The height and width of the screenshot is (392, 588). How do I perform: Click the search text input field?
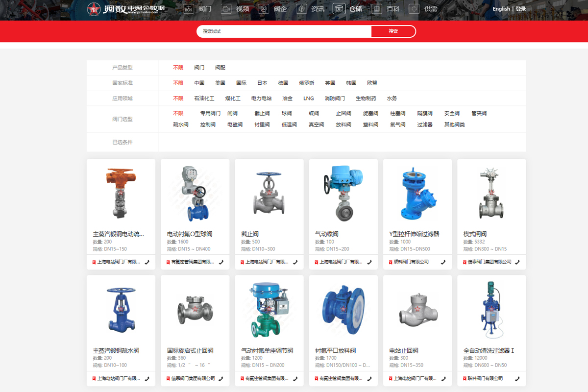[x=284, y=31]
